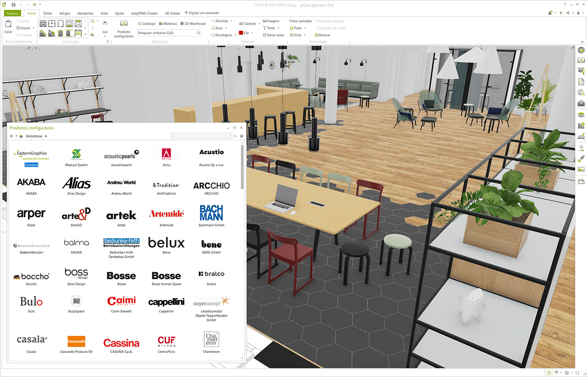Click the lightbulb tips icon

pos(561,13)
